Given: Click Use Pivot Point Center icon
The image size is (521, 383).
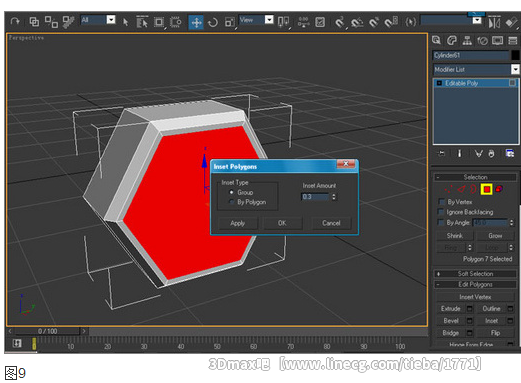Looking at the screenshot, I should (x=283, y=22).
